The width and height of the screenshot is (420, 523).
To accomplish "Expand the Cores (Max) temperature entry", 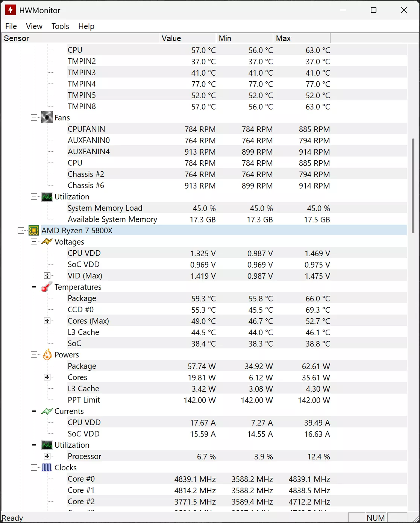I will coord(47,321).
